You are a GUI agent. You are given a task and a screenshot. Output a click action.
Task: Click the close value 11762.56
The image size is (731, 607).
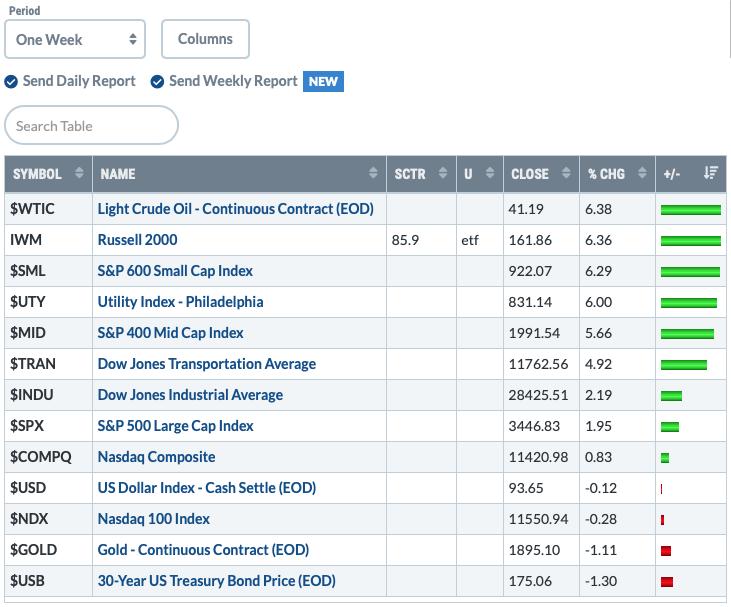(x=538, y=364)
